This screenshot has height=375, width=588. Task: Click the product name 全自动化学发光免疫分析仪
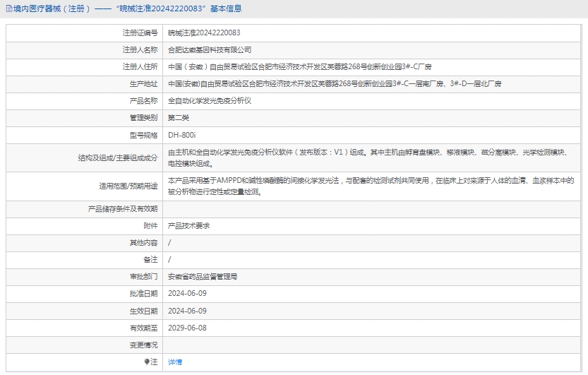tap(210, 100)
